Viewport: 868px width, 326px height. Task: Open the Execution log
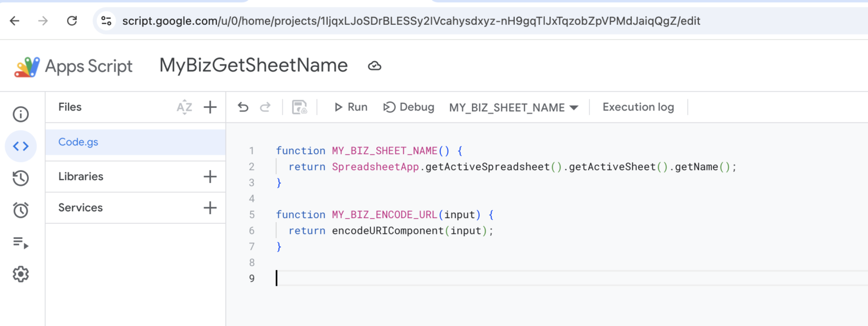click(x=637, y=107)
